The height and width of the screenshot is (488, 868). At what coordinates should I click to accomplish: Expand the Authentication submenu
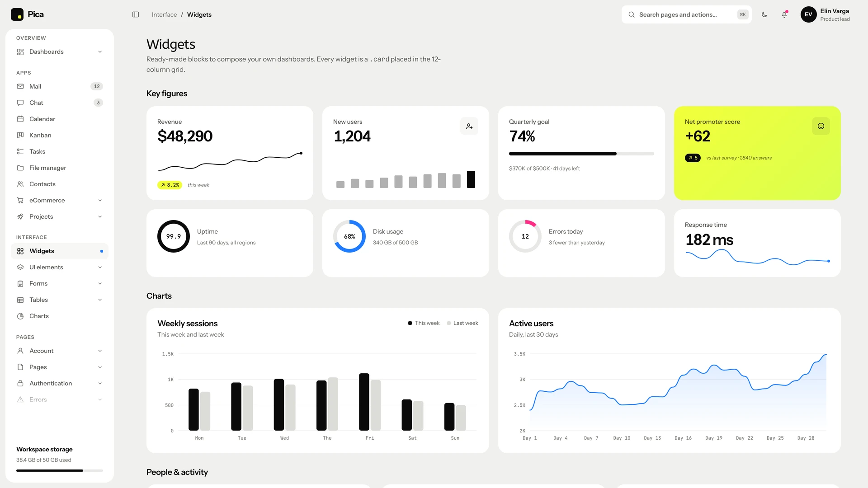pos(60,383)
